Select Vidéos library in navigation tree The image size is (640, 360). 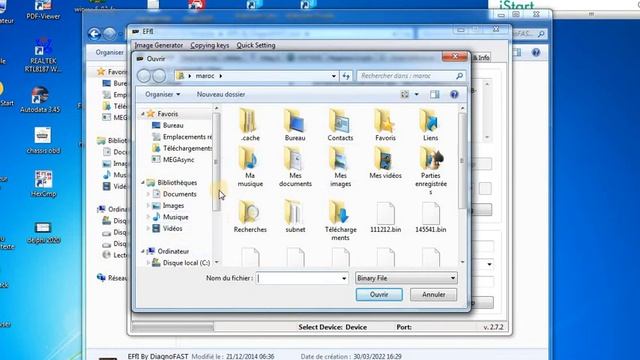(x=172, y=229)
